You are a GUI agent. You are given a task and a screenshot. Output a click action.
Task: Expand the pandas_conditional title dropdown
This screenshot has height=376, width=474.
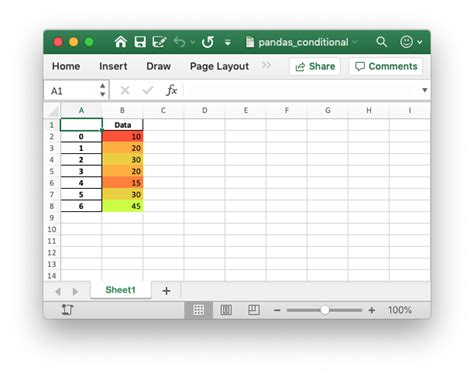355,42
